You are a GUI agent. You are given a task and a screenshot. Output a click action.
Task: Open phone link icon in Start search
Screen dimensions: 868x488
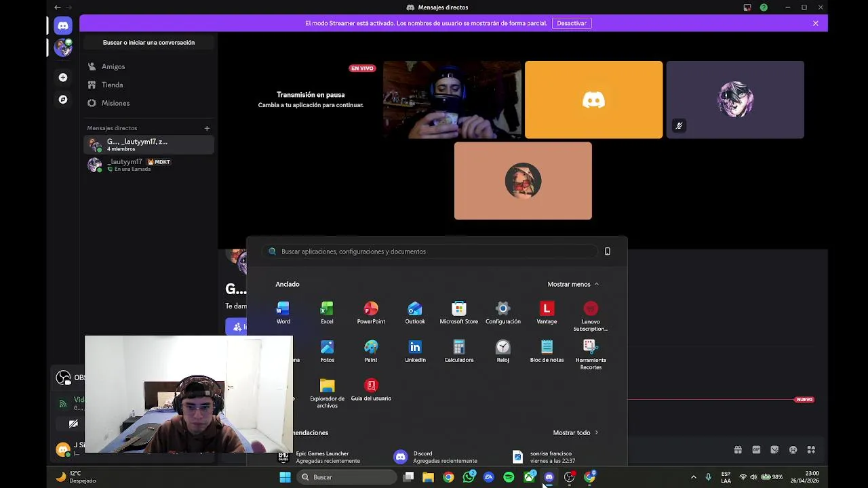[x=608, y=251]
